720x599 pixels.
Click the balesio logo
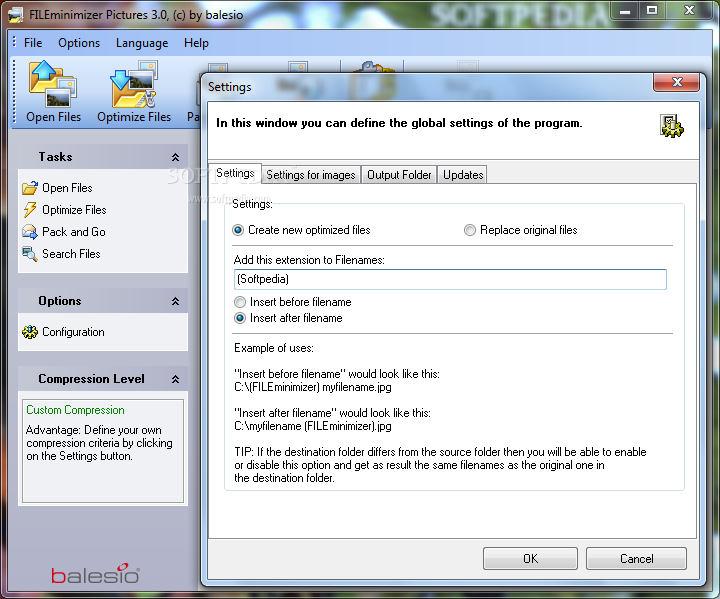point(96,574)
